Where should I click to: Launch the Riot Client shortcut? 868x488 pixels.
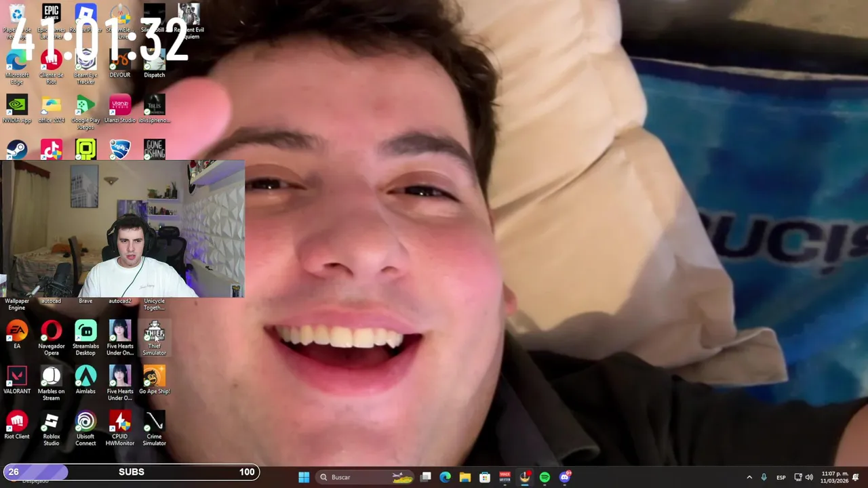[17, 426]
